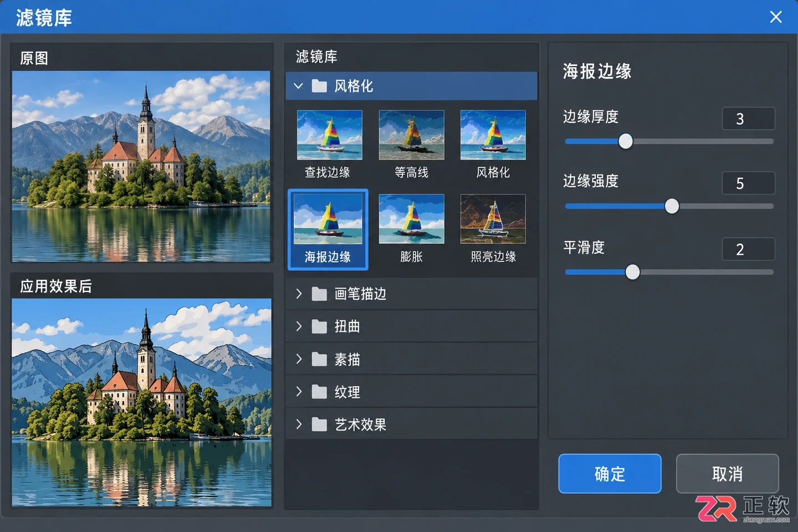Click the 确定 button to confirm
Viewport: 798px width, 532px height.
point(610,474)
